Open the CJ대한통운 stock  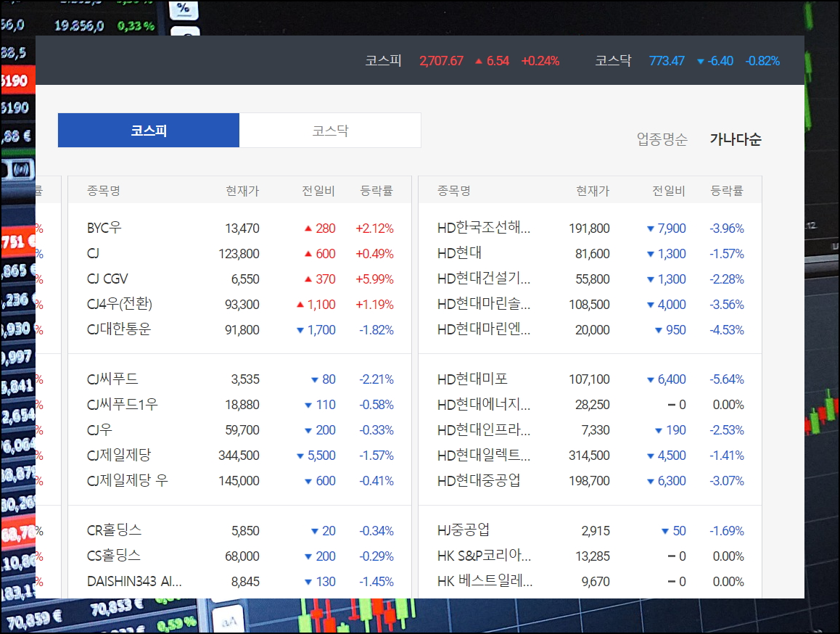(x=119, y=329)
